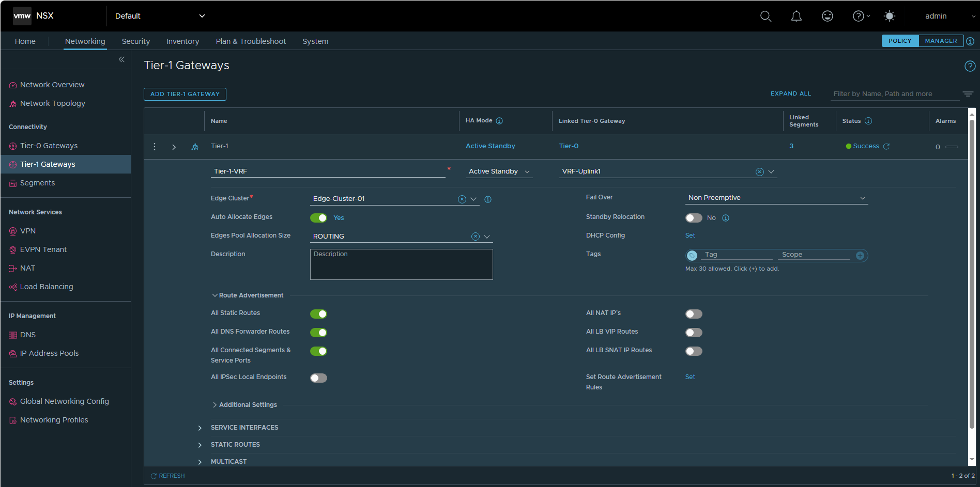Screen dimensions: 980x487
Task: Disable All Static Routes advertisement
Action: [x=318, y=314]
